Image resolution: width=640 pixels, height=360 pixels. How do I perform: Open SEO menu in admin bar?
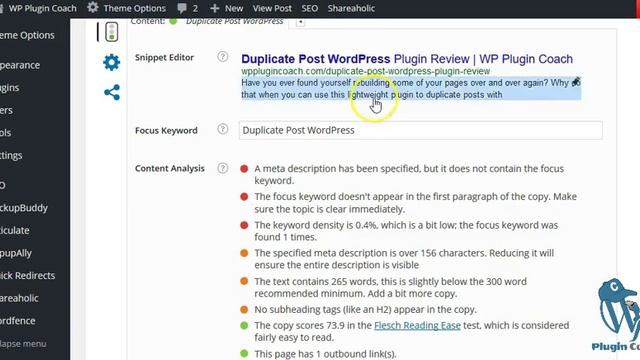tap(309, 8)
